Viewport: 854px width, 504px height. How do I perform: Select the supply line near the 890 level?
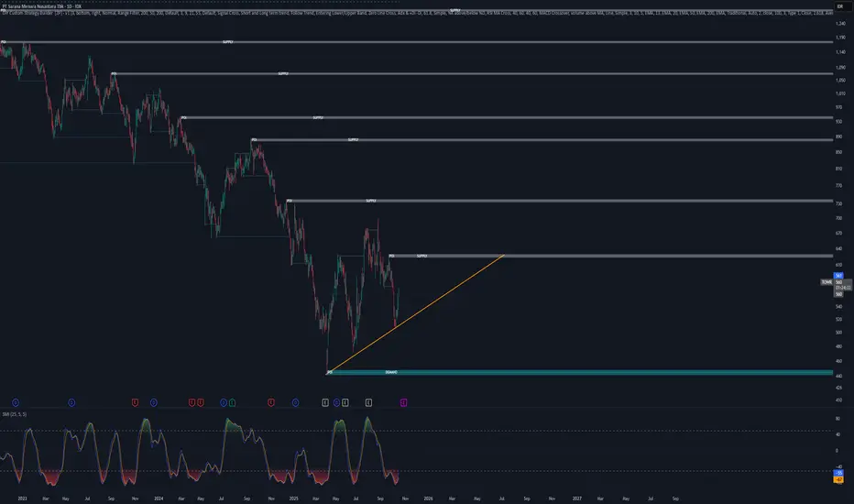(x=542, y=140)
